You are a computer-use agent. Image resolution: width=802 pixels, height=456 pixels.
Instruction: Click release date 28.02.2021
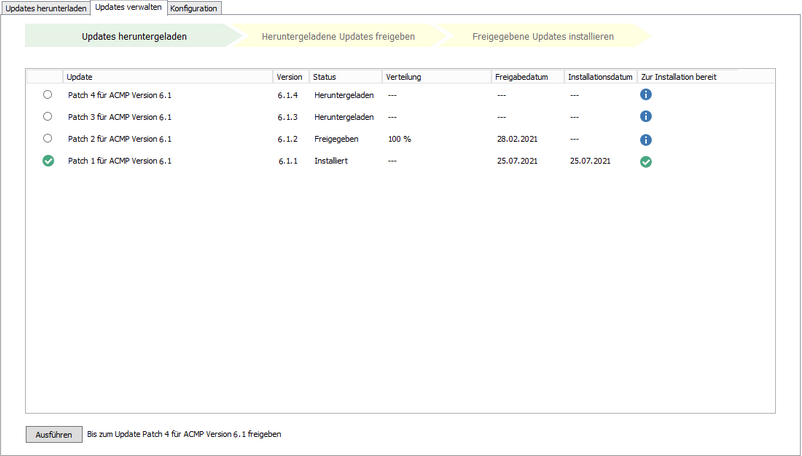coord(517,139)
